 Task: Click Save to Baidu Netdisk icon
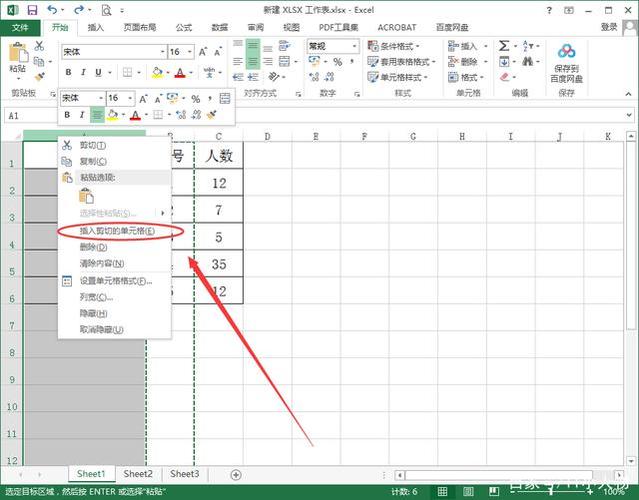[x=566, y=51]
